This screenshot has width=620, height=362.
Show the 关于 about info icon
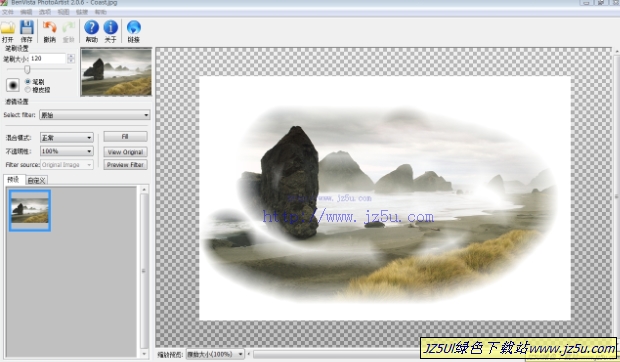click(x=110, y=31)
